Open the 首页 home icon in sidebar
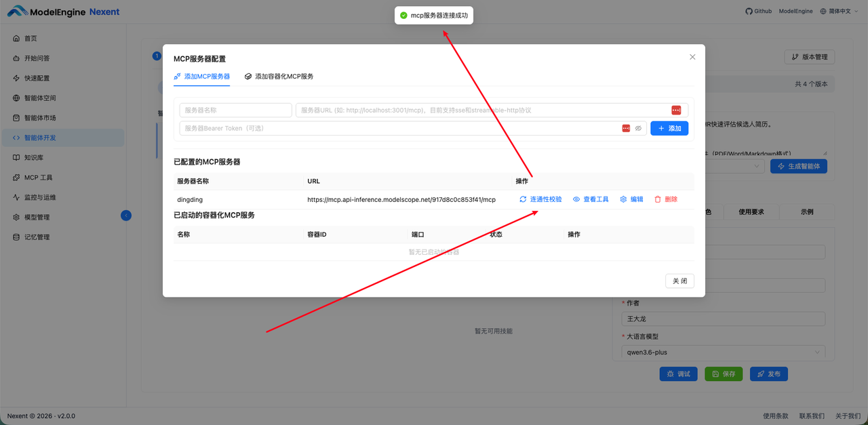Image resolution: width=868 pixels, height=425 pixels. click(x=16, y=39)
